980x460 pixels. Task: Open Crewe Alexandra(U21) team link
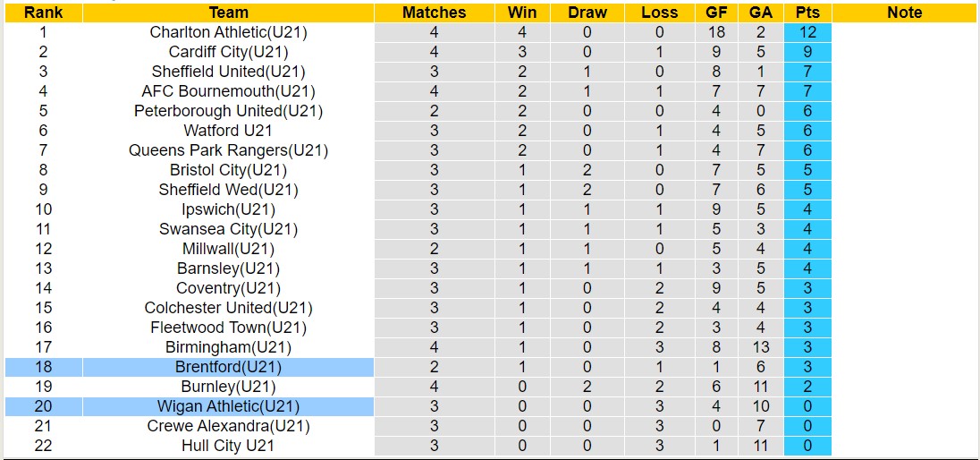coord(228,426)
